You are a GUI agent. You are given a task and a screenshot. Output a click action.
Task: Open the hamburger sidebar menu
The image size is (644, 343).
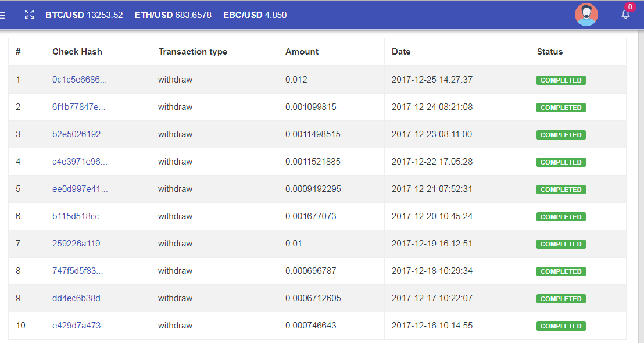click(x=2, y=15)
